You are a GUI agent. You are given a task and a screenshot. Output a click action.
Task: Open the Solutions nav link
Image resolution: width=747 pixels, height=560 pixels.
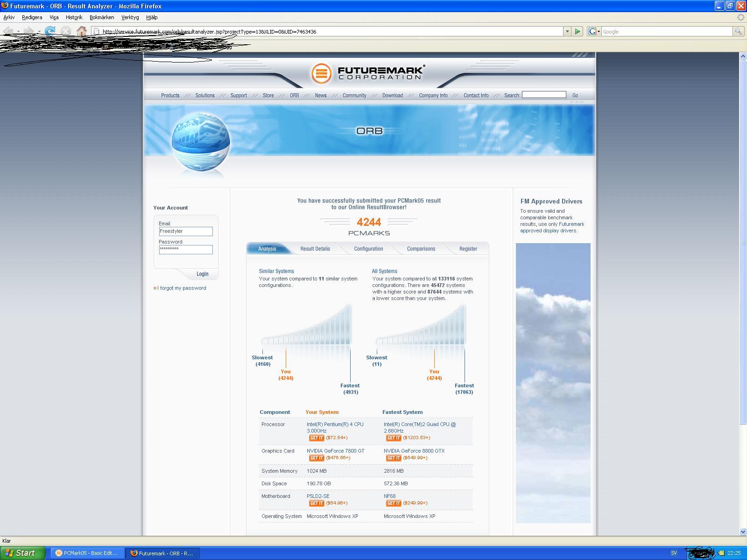coord(205,95)
